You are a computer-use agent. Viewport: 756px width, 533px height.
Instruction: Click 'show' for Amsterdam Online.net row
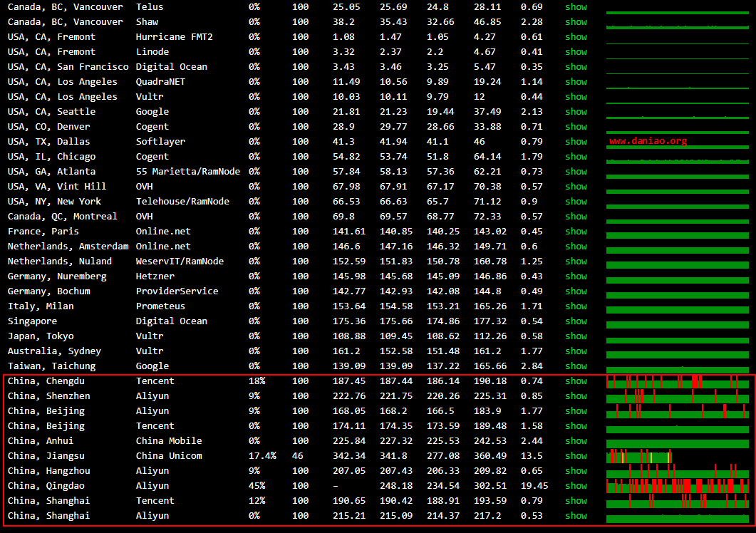(576, 247)
